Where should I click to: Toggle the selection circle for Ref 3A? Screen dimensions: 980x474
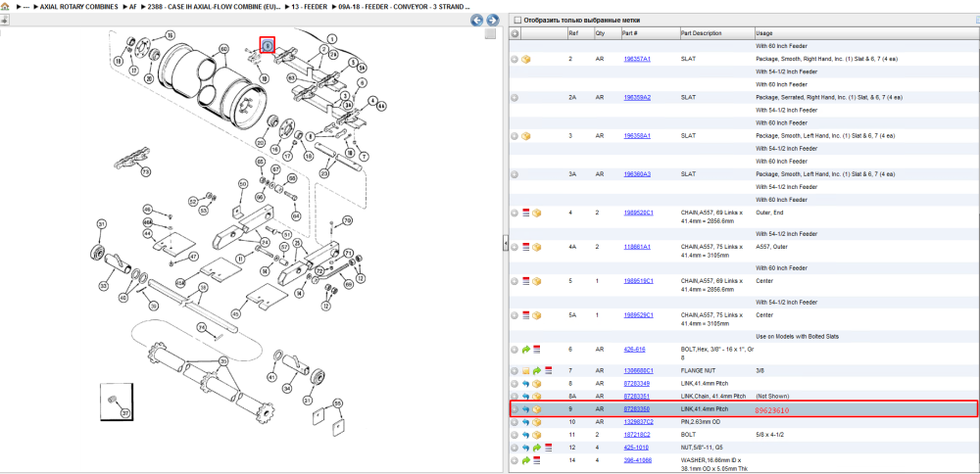click(514, 174)
